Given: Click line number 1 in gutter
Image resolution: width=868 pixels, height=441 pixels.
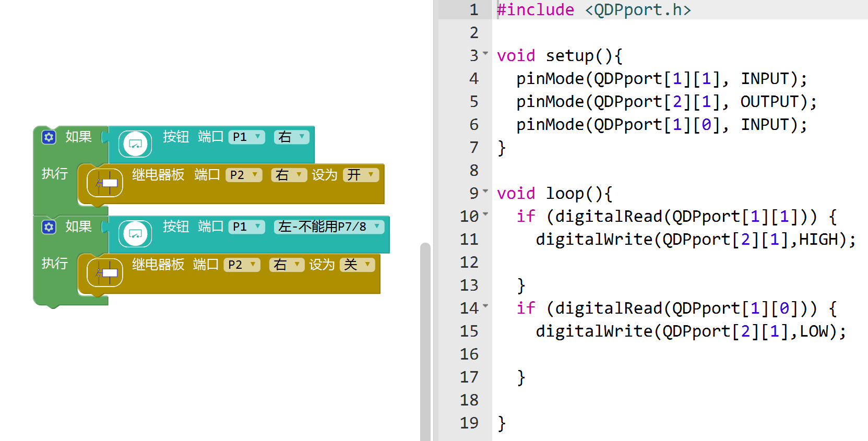Looking at the screenshot, I should pos(474,10).
